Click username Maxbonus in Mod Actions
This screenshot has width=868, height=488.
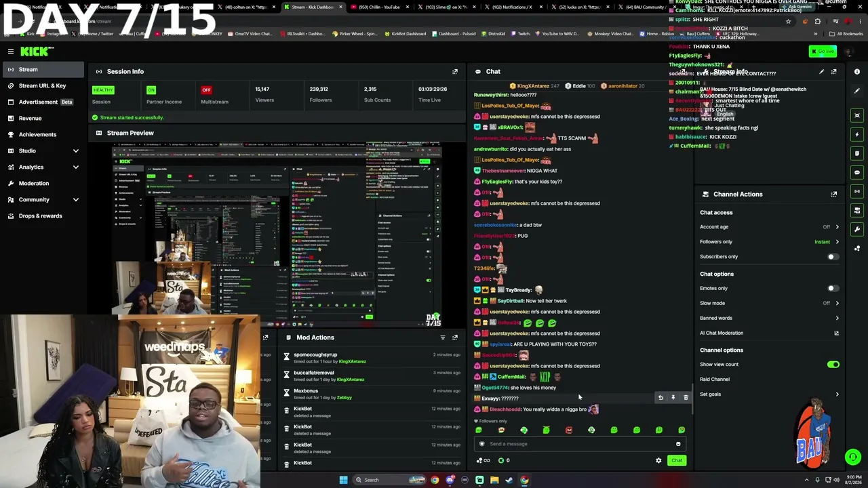tap(306, 390)
